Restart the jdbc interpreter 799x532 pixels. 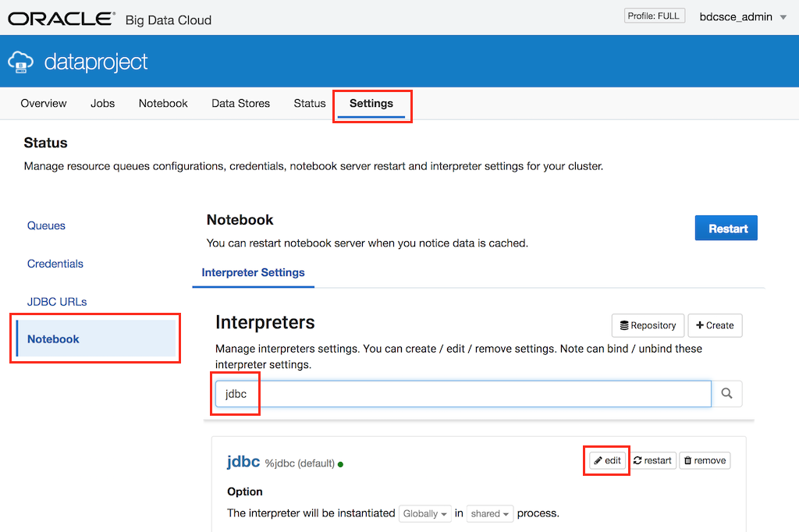tap(652, 461)
